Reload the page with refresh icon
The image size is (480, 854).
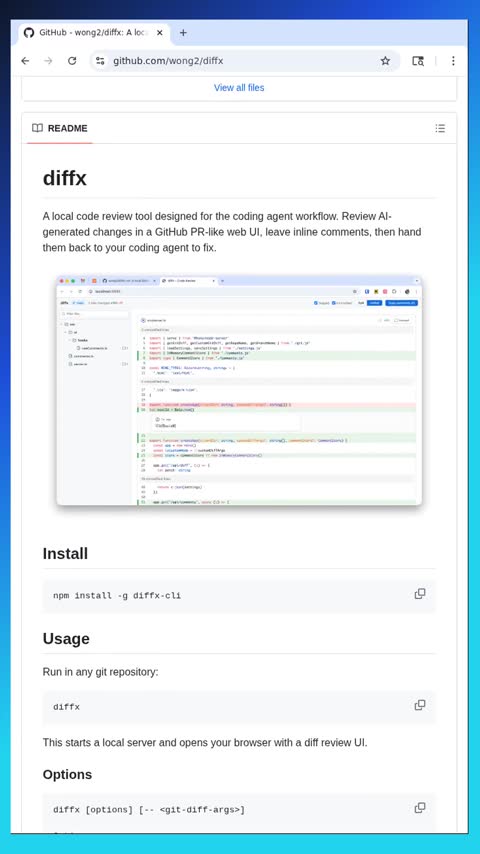(x=72, y=61)
